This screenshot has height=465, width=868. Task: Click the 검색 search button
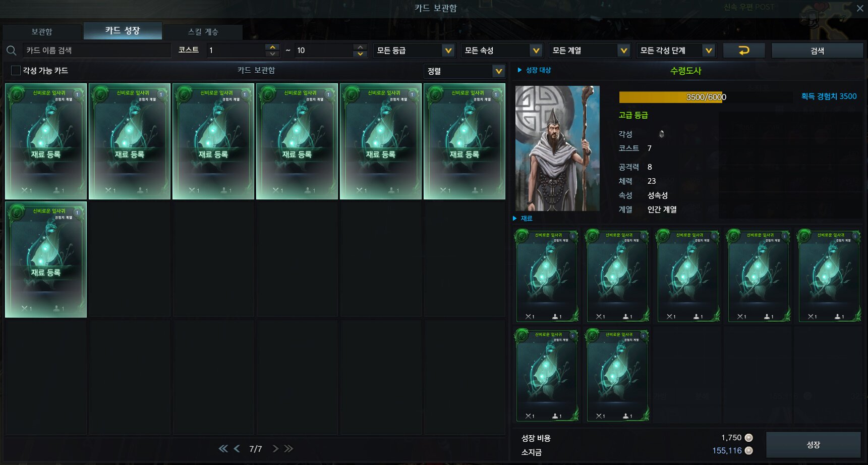point(817,50)
